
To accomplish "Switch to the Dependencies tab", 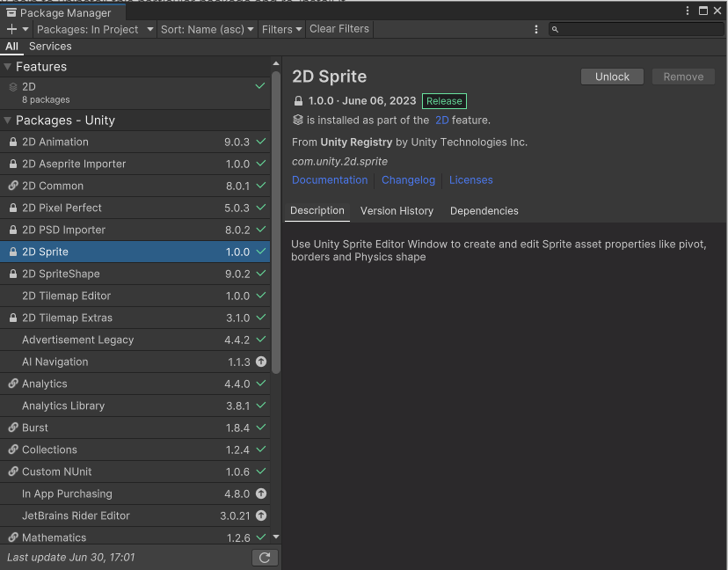I will pos(483,211).
